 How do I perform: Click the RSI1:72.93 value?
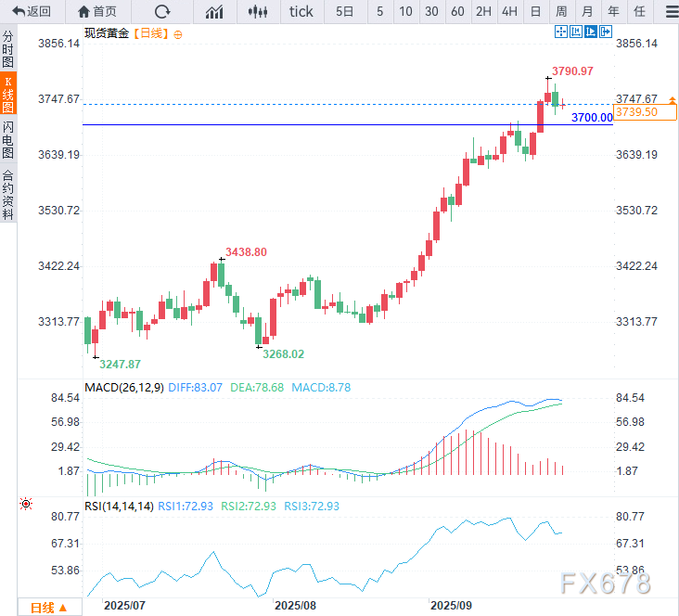coord(186,506)
